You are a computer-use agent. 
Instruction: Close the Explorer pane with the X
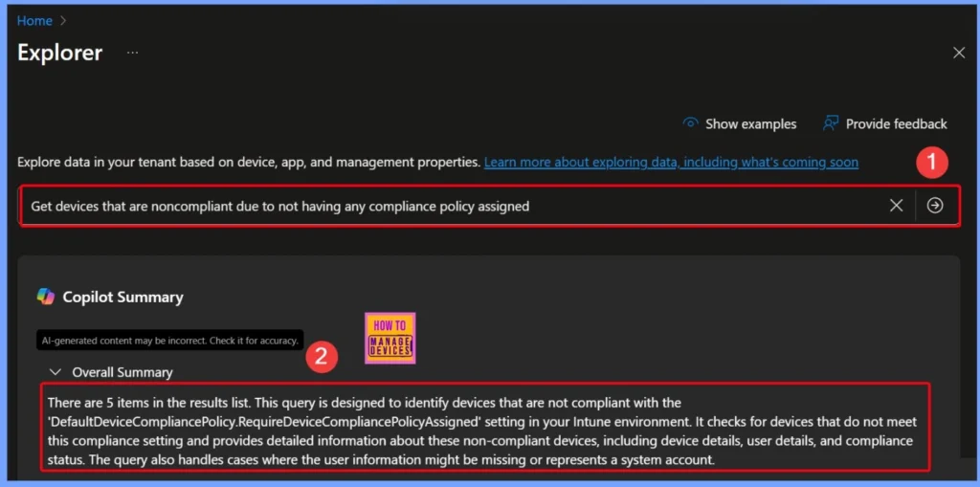pyautogui.click(x=959, y=54)
